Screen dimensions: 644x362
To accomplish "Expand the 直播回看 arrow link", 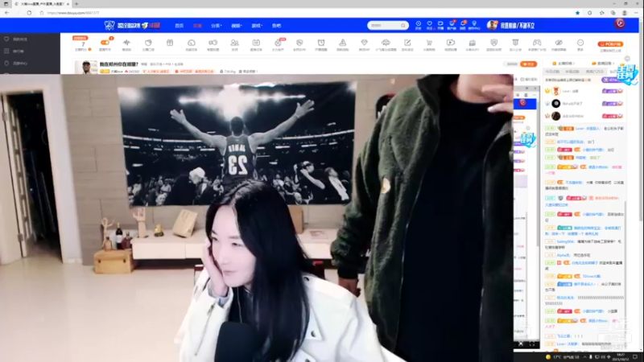I will [x=603, y=64].
